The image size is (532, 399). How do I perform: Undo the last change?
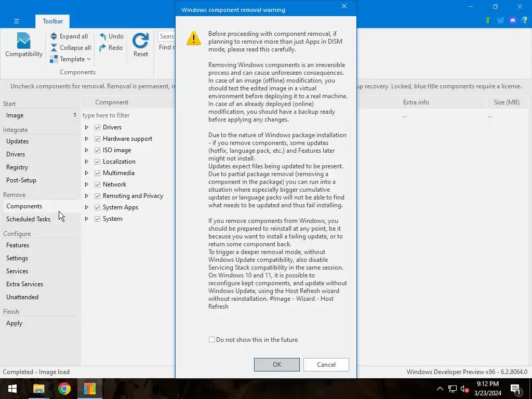pos(111,36)
